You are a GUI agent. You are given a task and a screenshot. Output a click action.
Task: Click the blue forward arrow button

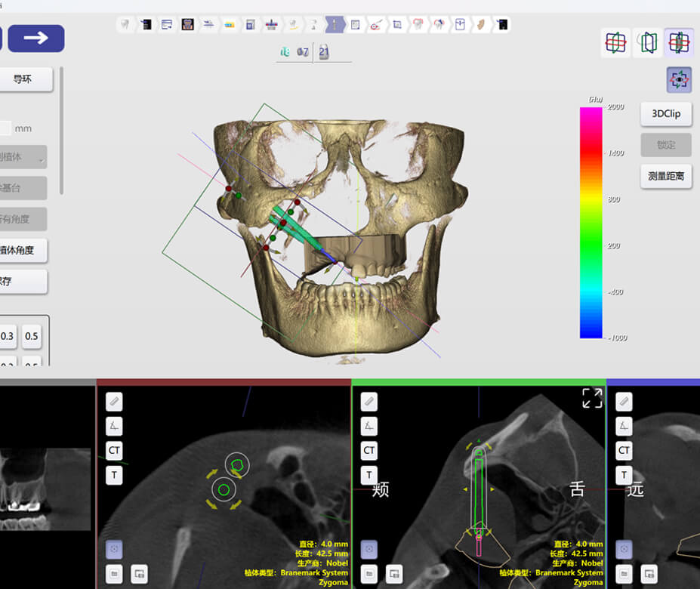pyautogui.click(x=35, y=38)
